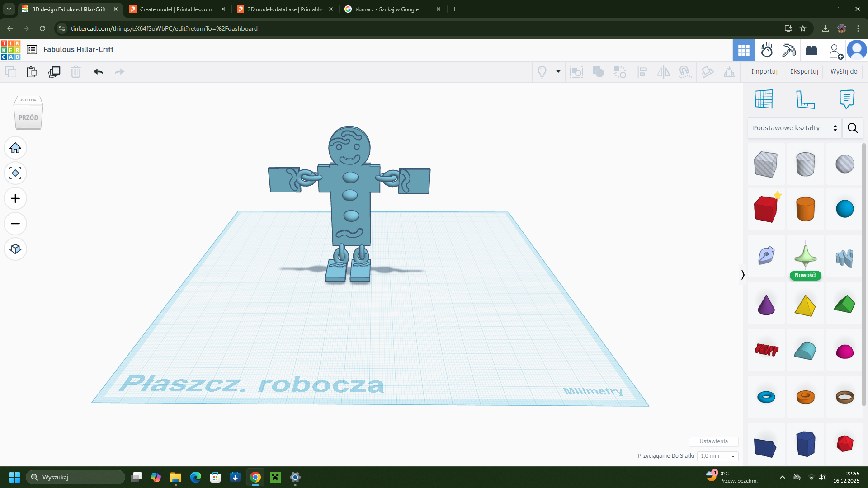Viewport: 868px width, 488px height.
Task: Select the Workplane tool icon
Action: (764, 99)
